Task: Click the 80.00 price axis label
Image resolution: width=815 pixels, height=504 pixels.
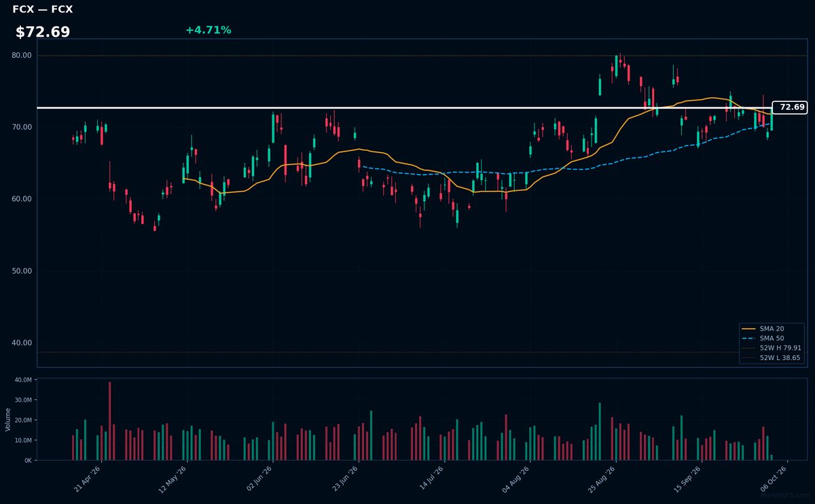Action: [x=22, y=56]
